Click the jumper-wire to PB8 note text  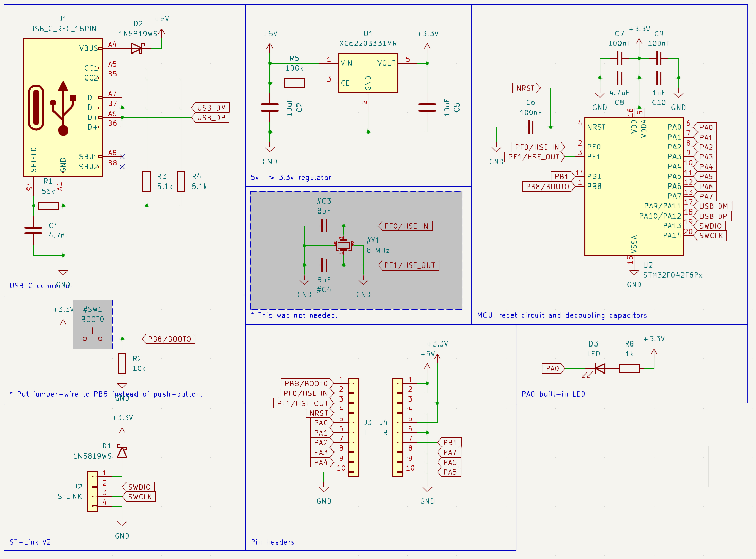(106, 394)
